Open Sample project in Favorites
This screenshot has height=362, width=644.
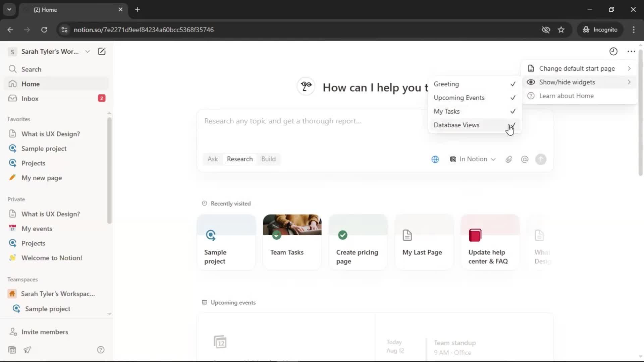tap(56, 148)
